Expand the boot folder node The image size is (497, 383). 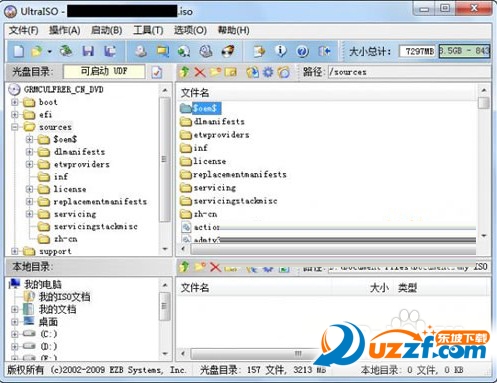tap(15, 102)
